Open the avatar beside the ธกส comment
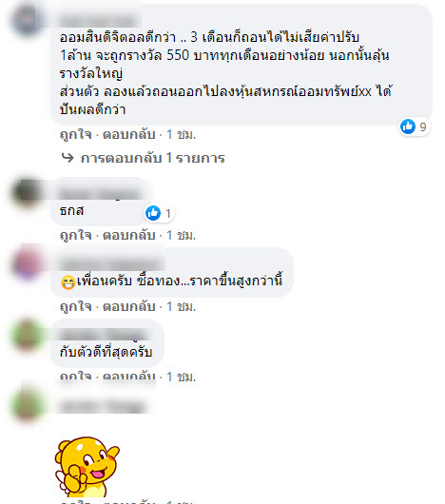Viewport: 445px width, 504px height. [x=28, y=193]
